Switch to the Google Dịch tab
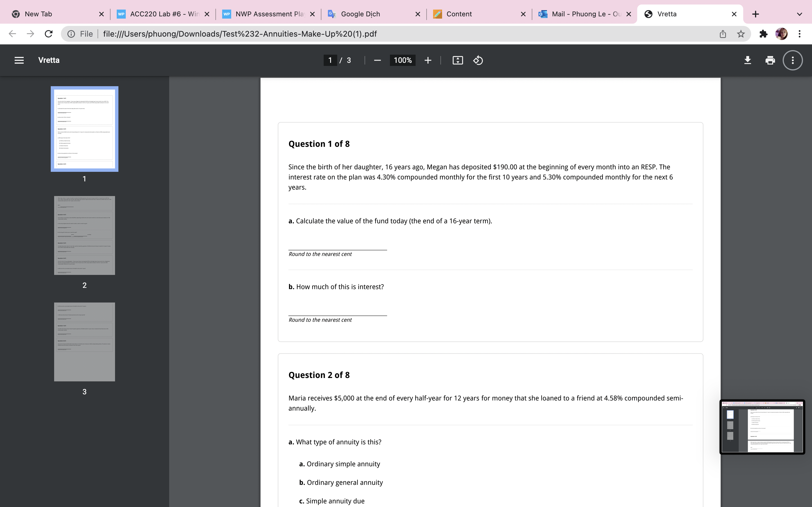The width and height of the screenshot is (812, 507). click(x=360, y=14)
